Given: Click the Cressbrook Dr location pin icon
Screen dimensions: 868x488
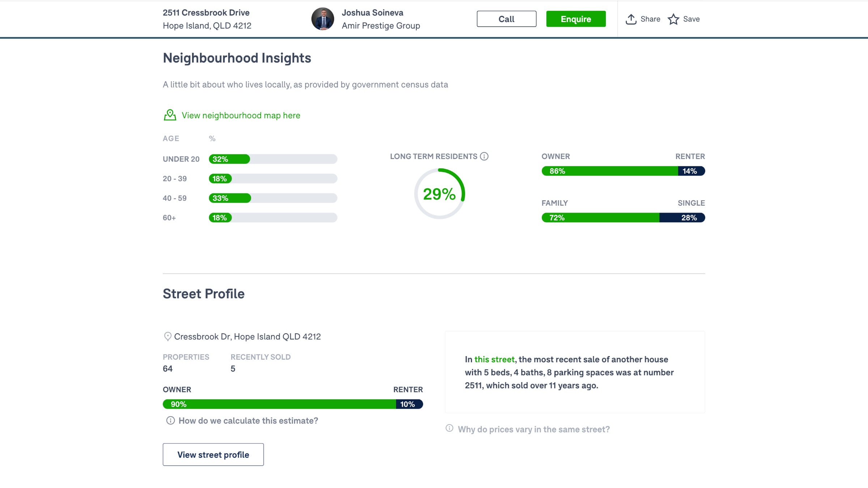Looking at the screenshot, I should coord(167,337).
